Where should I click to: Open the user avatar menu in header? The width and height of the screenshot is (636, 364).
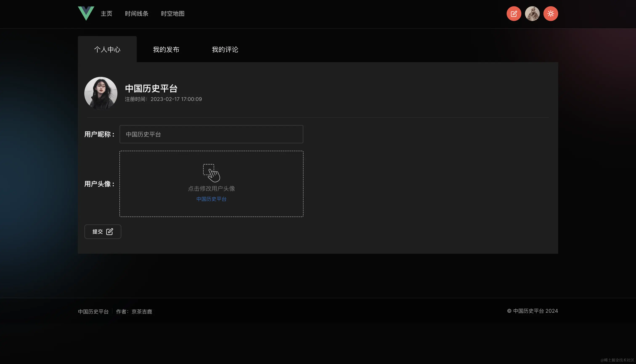click(x=532, y=13)
